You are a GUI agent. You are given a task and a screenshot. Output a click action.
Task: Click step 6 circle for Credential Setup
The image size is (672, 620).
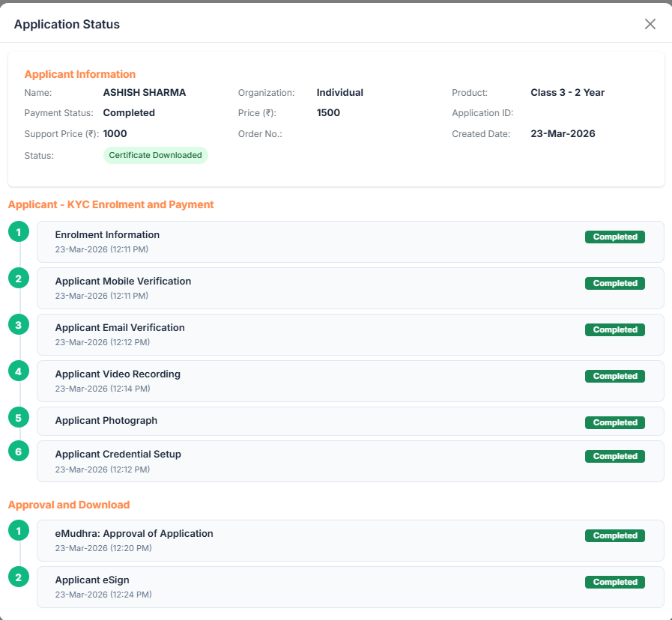19,452
